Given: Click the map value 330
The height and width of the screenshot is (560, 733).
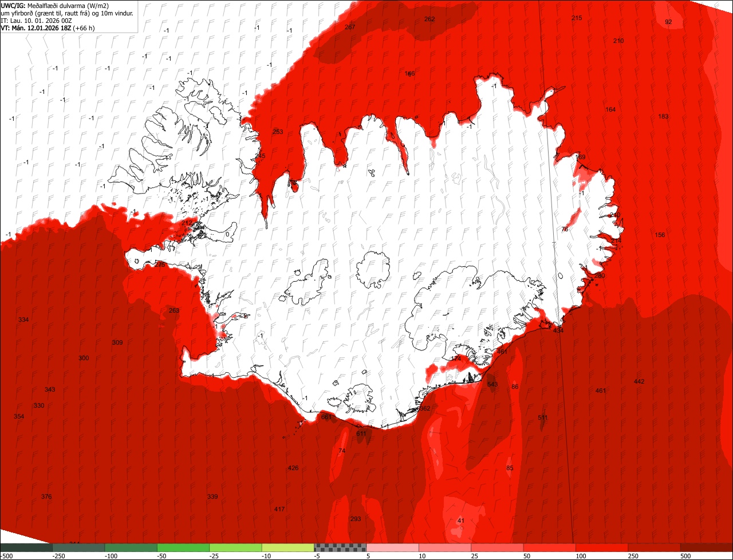Looking at the screenshot, I should click(39, 405).
